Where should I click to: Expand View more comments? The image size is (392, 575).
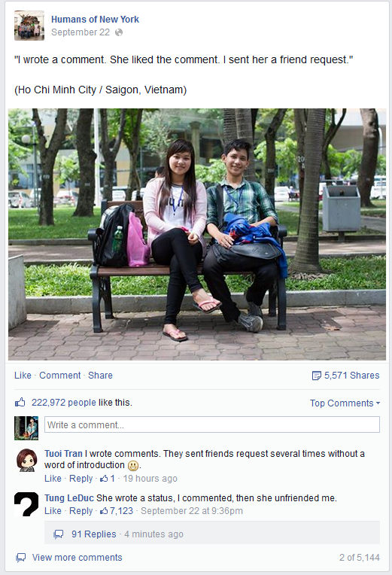pos(77,558)
